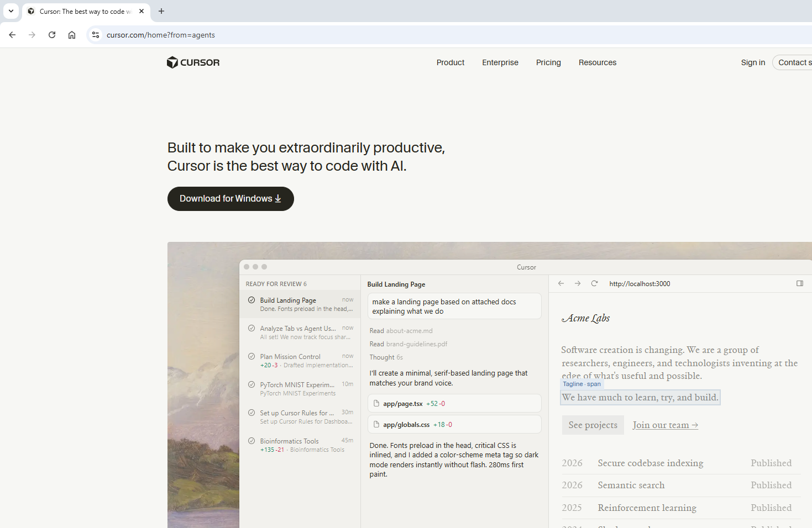Click check icon beside Plan Mission Control

coord(252,357)
